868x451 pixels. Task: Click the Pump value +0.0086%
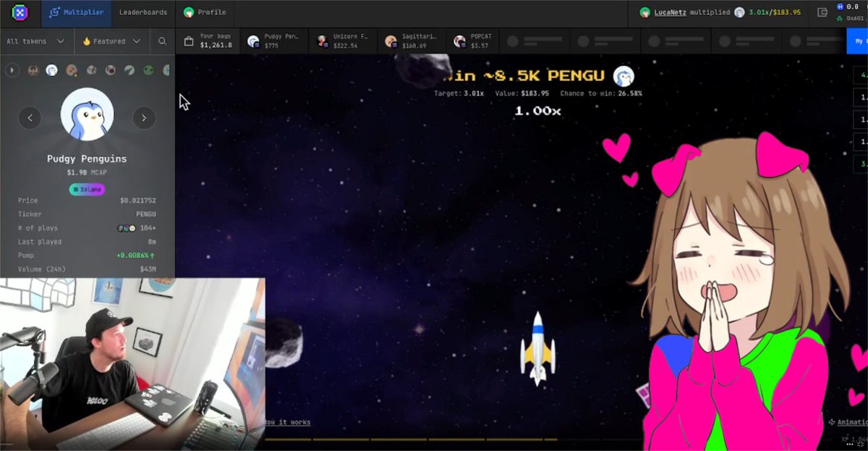136,256
